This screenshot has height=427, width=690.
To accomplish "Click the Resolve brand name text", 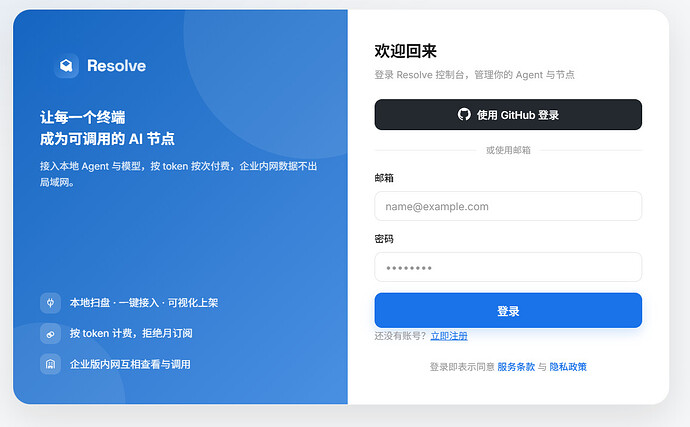I will [x=117, y=66].
